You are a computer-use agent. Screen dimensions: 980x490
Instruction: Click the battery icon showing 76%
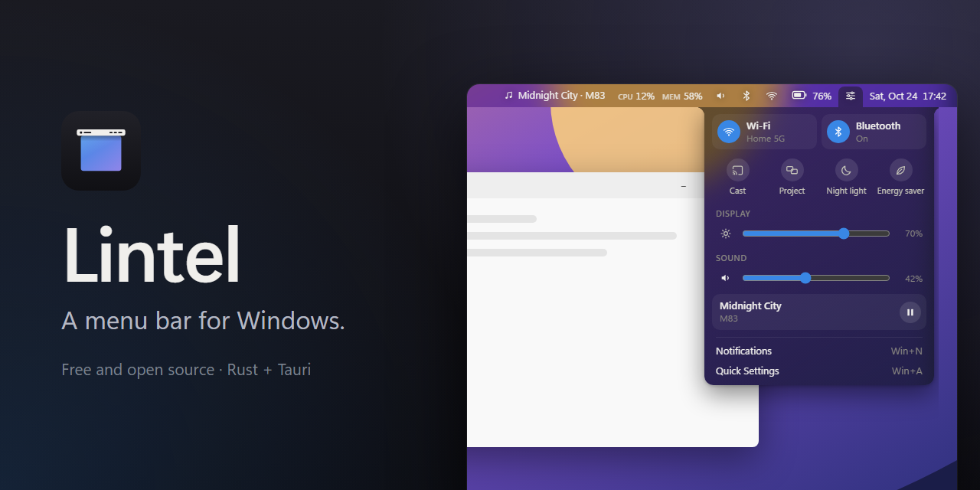click(x=799, y=96)
